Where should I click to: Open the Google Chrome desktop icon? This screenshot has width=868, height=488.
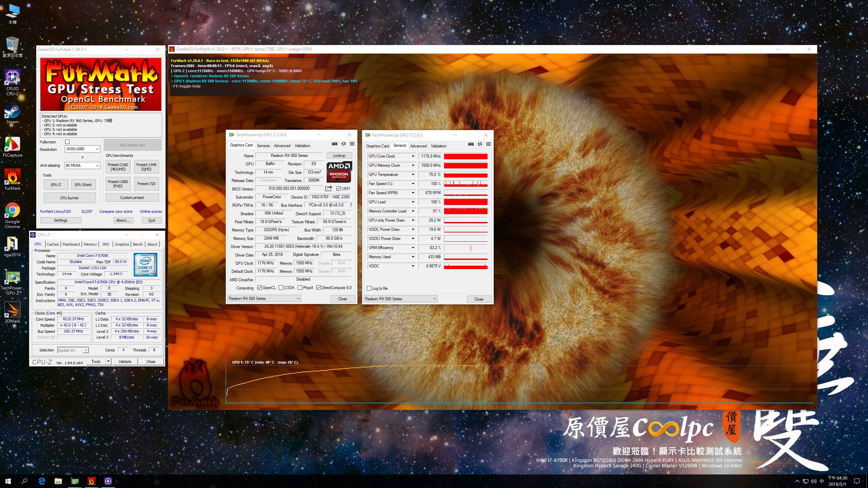(x=13, y=216)
